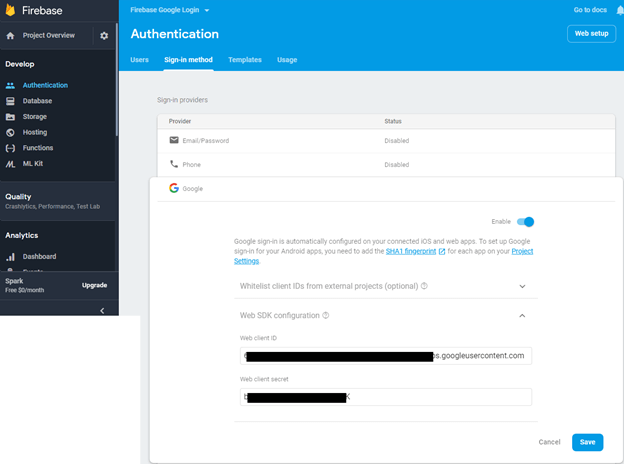Screen dimensions: 624x464
Task: Open Functions from the sidebar
Action: pos(37,148)
